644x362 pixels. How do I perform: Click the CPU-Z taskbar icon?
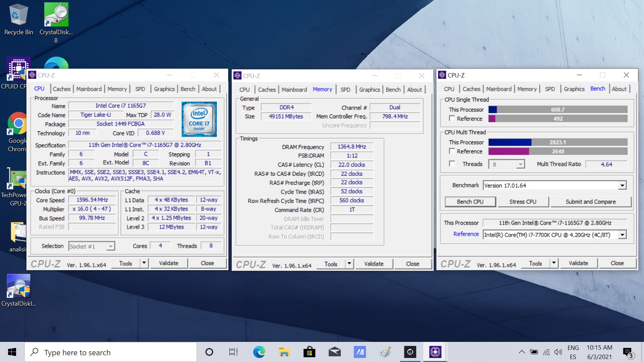(435, 352)
